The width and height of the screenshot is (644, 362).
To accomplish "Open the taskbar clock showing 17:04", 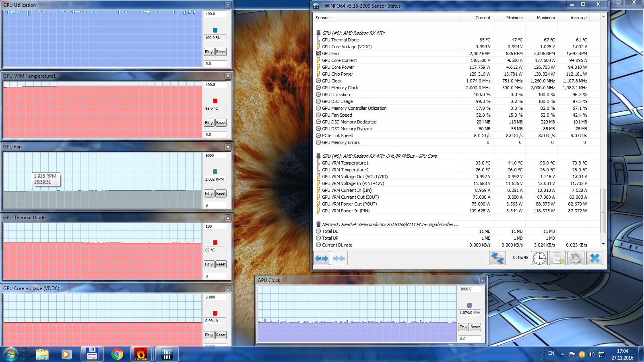I will point(622,354).
